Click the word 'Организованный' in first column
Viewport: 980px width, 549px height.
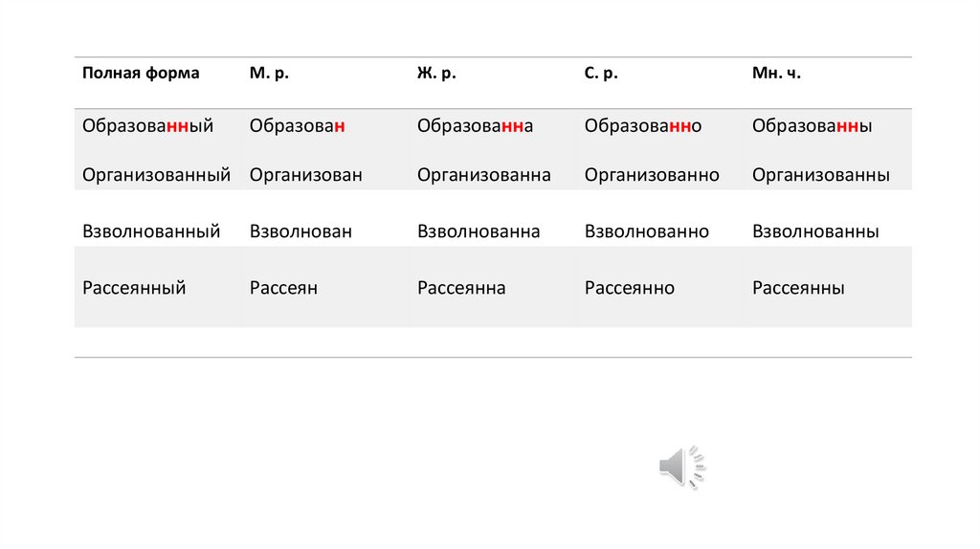[x=156, y=175]
